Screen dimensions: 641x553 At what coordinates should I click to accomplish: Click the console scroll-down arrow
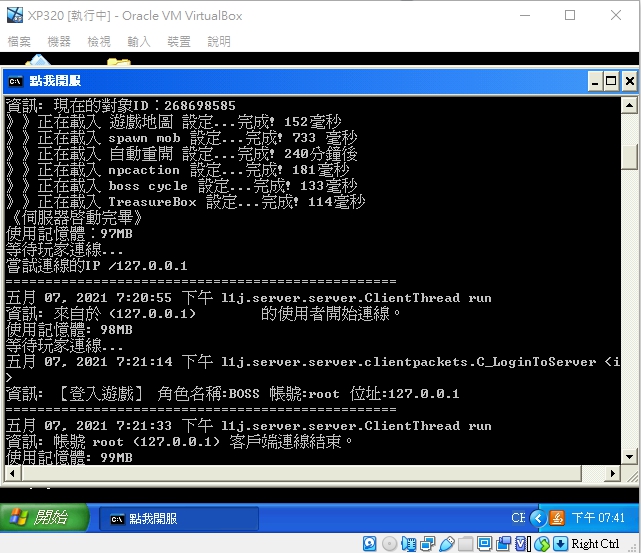(630, 457)
